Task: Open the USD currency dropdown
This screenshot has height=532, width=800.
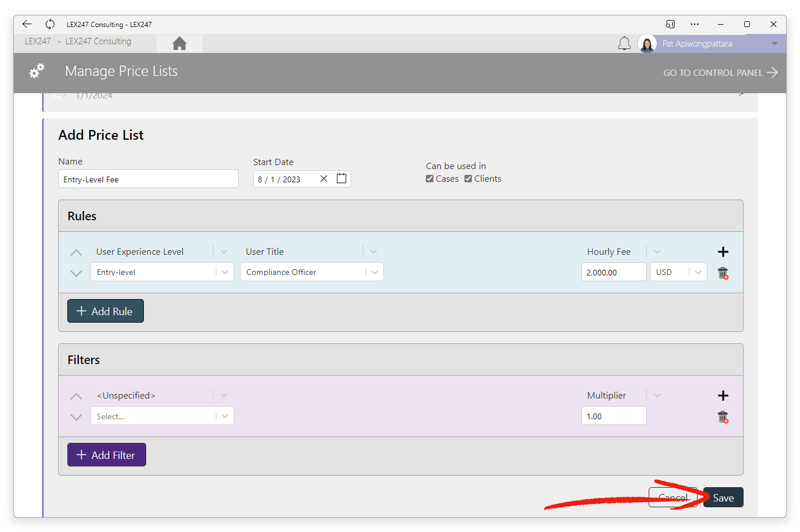Action: click(x=698, y=271)
